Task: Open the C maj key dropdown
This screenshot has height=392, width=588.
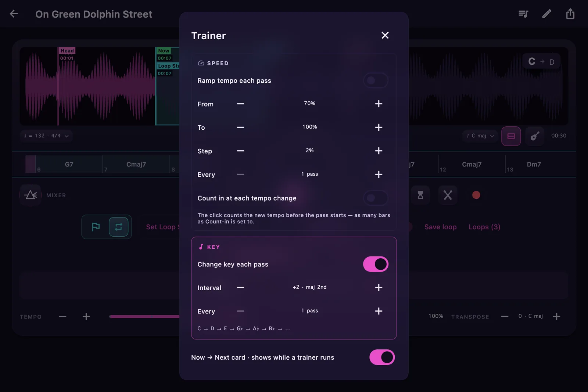Action: (480, 136)
